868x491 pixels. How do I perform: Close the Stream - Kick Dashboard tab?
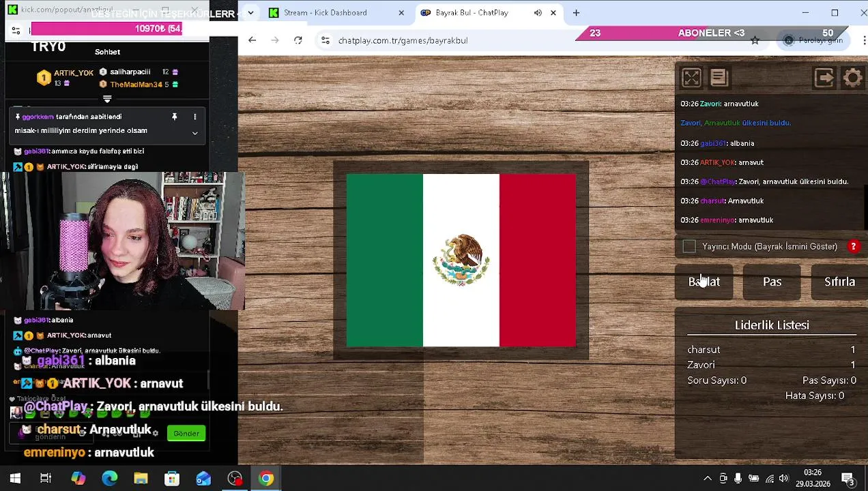click(x=401, y=13)
